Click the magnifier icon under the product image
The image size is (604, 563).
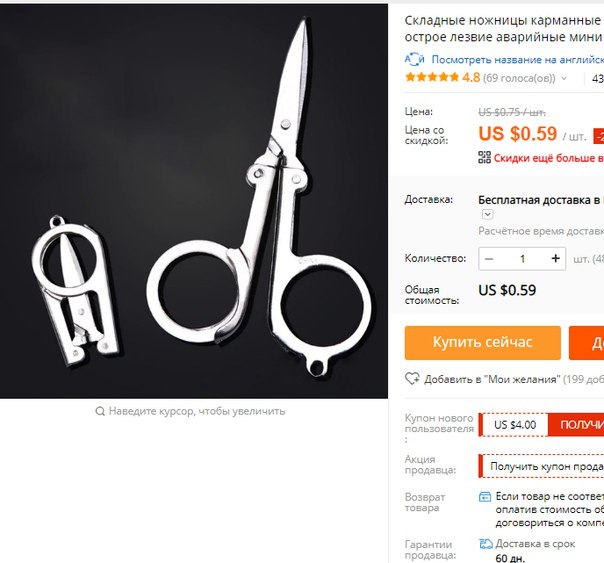[100, 411]
